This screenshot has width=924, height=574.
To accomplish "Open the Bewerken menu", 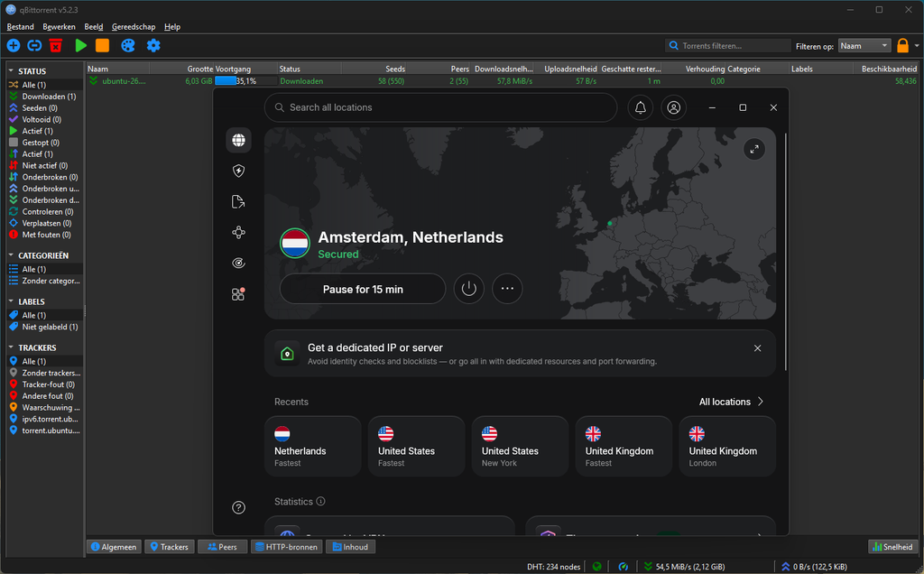I will (59, 26).
